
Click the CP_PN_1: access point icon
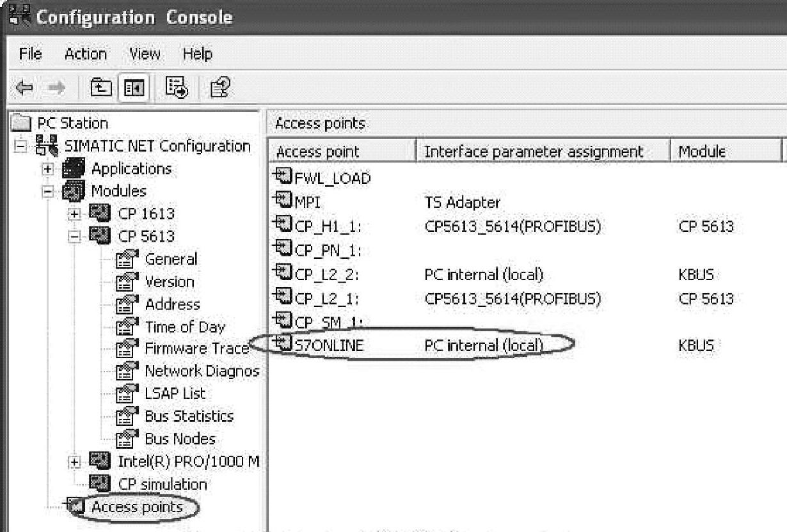click(283, 249)
